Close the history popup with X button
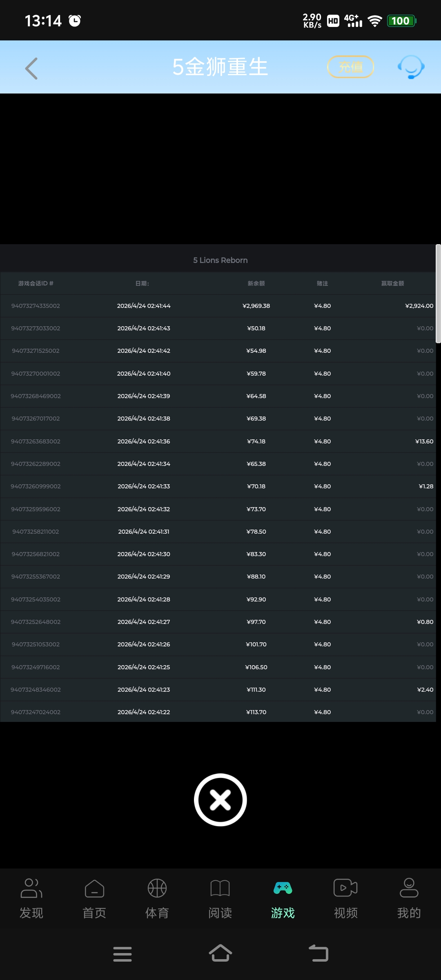 (220, 800)
